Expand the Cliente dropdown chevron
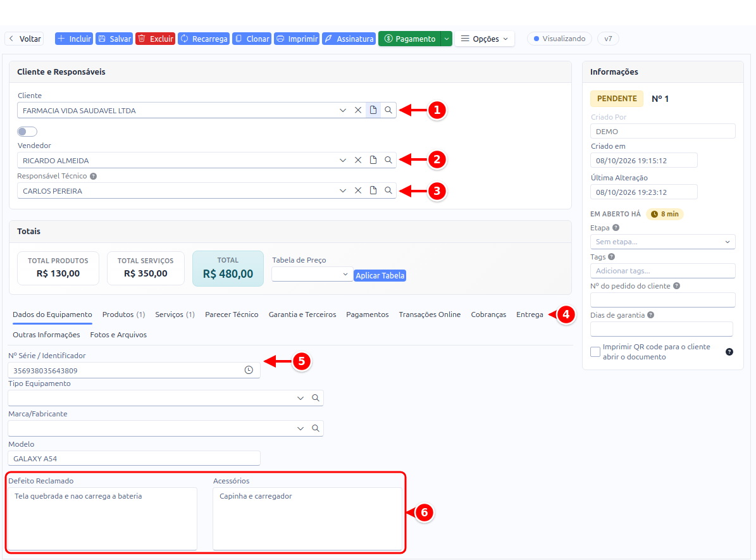The height and width of the screenshot is (560, 756). pos(343,110)
